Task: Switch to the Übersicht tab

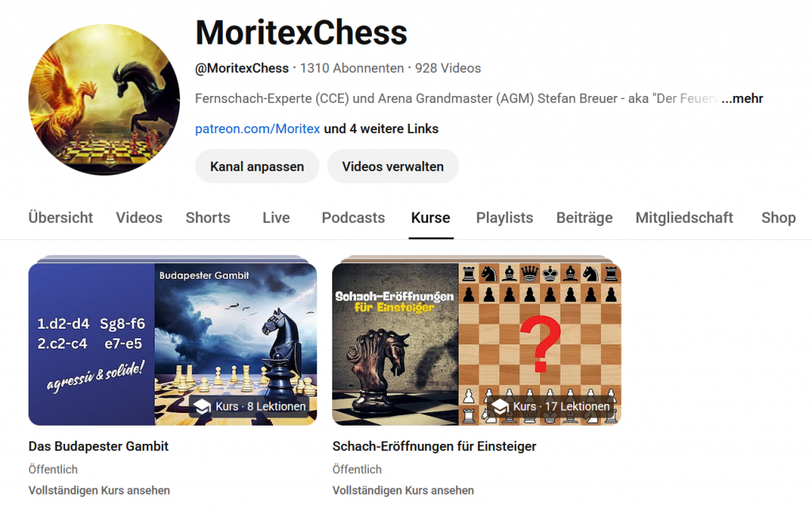Action: (60, 217)
